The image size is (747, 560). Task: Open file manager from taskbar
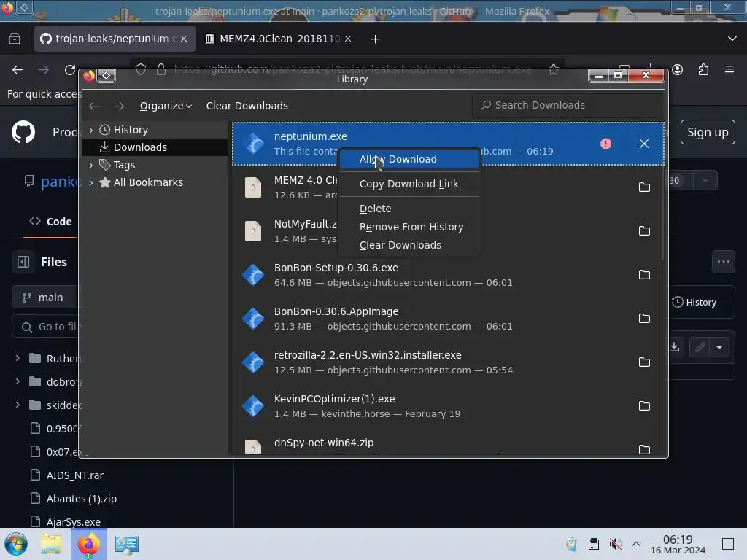[51, 544]
